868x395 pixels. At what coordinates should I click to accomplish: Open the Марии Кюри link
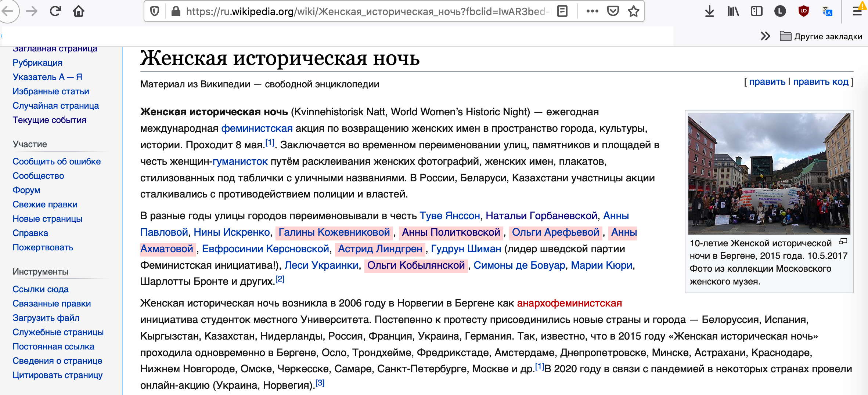click(x=601, y=265)
